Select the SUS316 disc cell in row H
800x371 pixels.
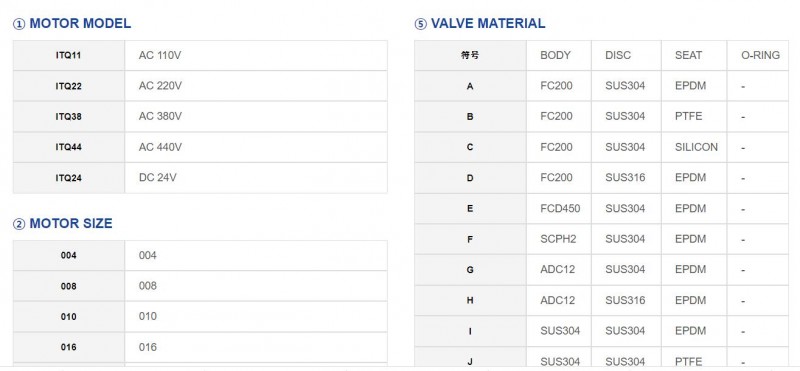click(x=626, y=301)
